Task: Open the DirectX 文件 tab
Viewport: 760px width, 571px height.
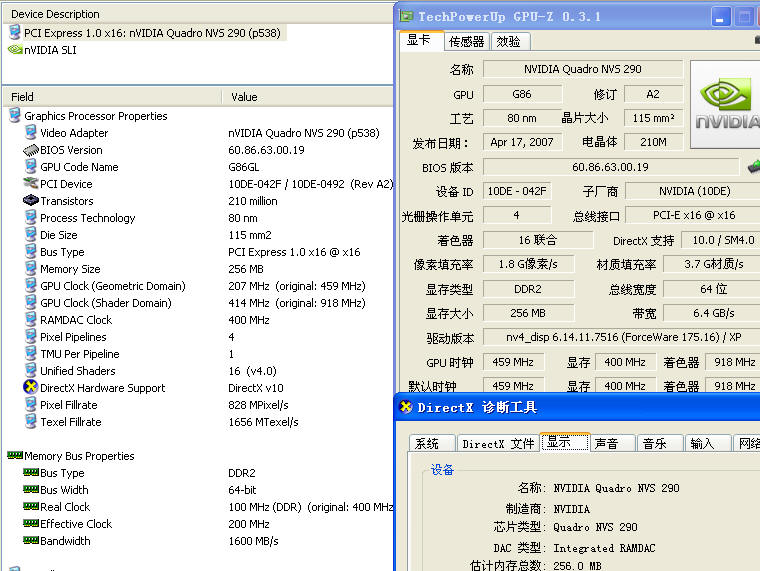Action: point(498,443)
